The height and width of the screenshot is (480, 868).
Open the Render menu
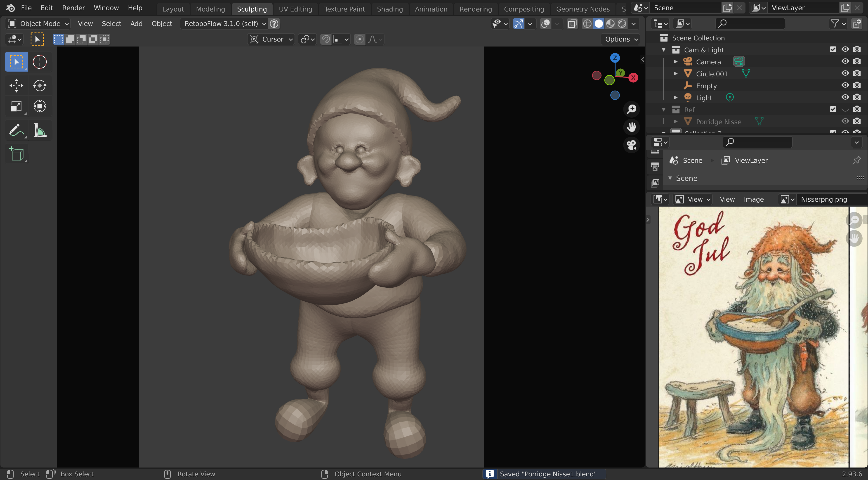tap(73, 8)
